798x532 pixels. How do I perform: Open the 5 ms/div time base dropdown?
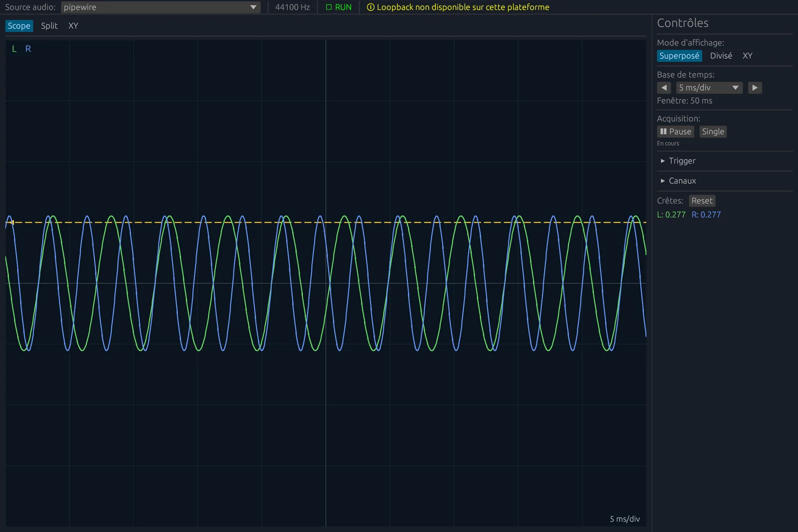pos(709,88)
